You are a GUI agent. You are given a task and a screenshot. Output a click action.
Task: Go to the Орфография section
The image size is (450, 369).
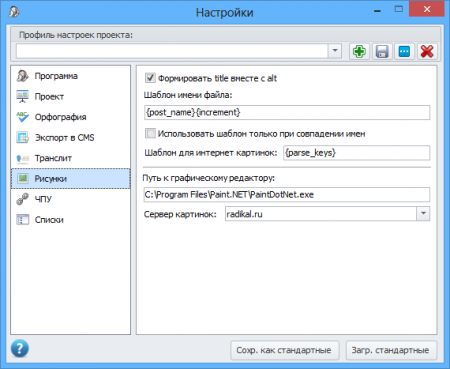tap(60, 117)
